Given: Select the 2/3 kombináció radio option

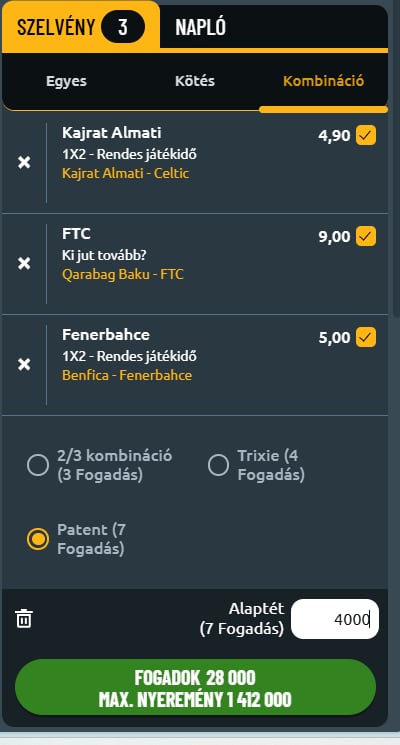Looking at the screenshot, I should click(x=38, y=465).
